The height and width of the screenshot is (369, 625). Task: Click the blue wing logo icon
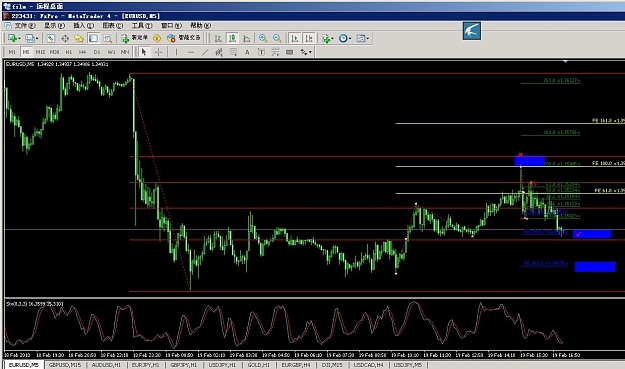(x=472, y=31)
